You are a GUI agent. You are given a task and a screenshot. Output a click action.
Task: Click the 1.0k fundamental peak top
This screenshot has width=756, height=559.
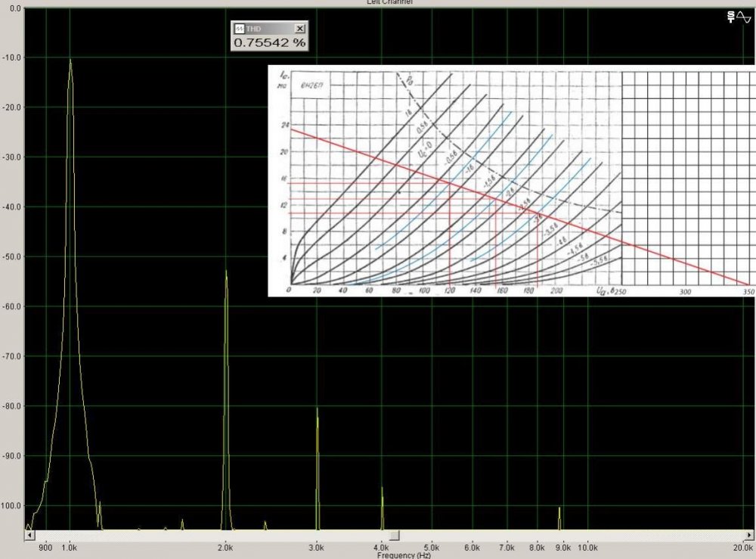coord(70,61)
